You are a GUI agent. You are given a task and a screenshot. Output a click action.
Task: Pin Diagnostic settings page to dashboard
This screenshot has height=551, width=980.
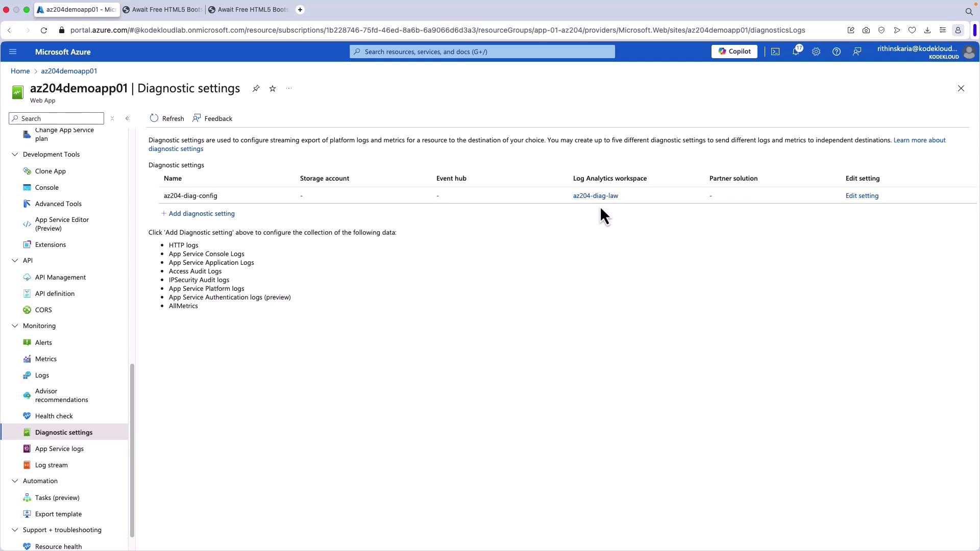tap(256, 89)
